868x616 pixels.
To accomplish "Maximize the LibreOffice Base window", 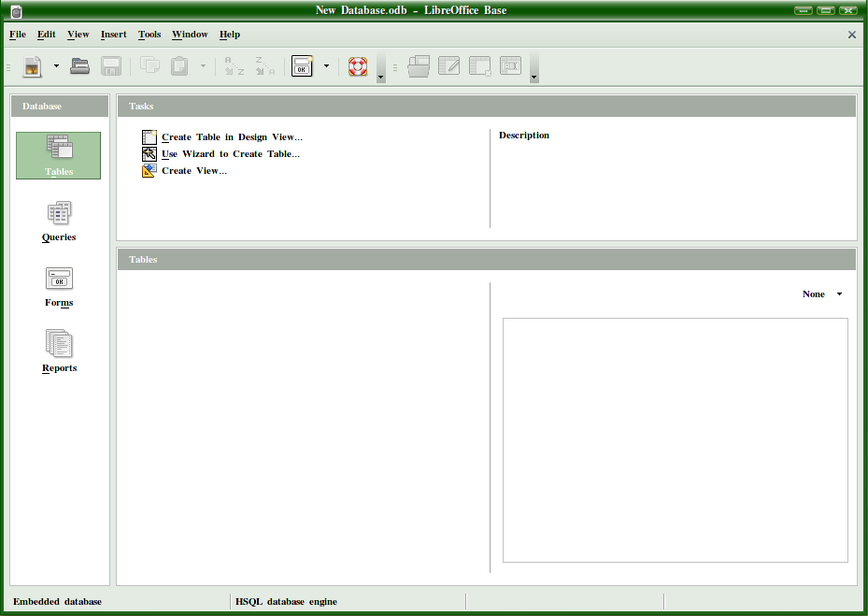I will [x=825, y=10].
